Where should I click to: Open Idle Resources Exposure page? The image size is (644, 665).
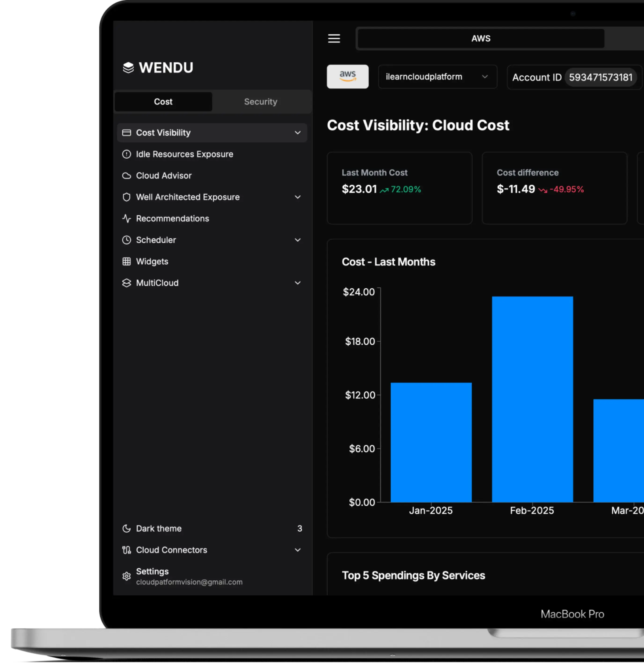(212, 154)
